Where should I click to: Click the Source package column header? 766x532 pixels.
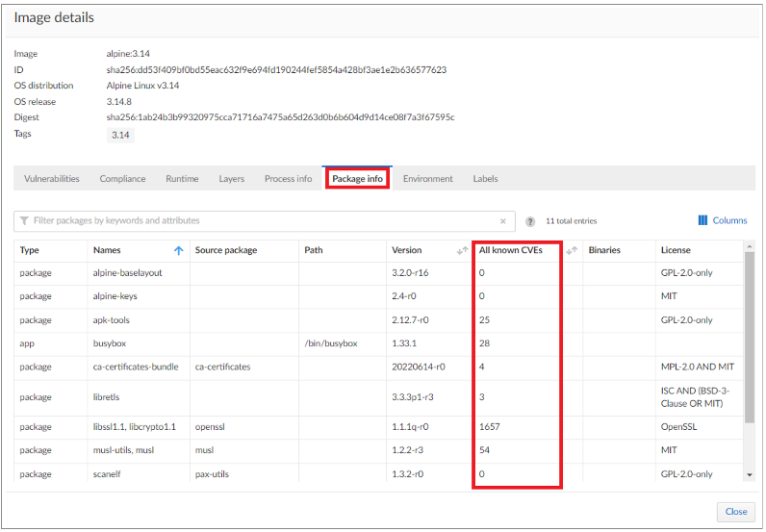point(226,250)
